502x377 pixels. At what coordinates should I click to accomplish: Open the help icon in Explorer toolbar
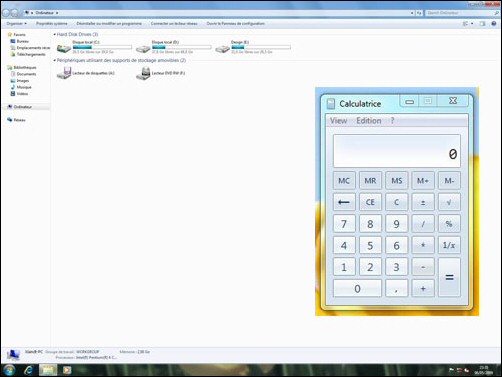(x=494, y=24)
